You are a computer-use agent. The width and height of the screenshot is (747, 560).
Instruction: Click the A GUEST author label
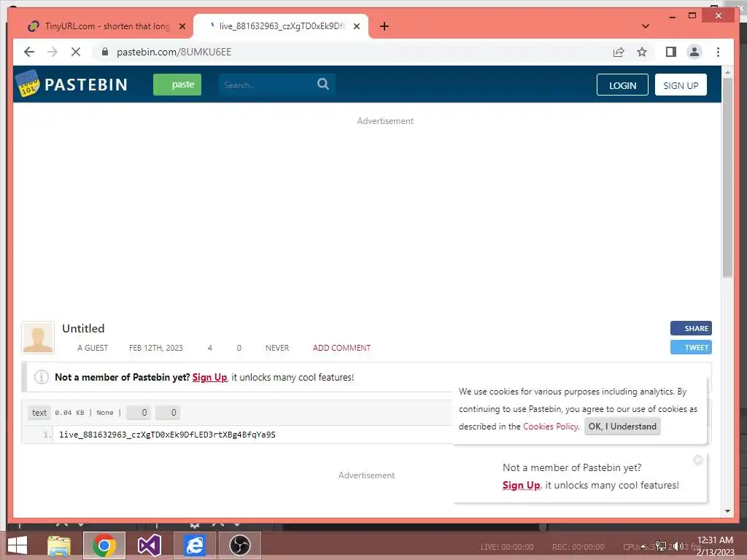(93, 348)
